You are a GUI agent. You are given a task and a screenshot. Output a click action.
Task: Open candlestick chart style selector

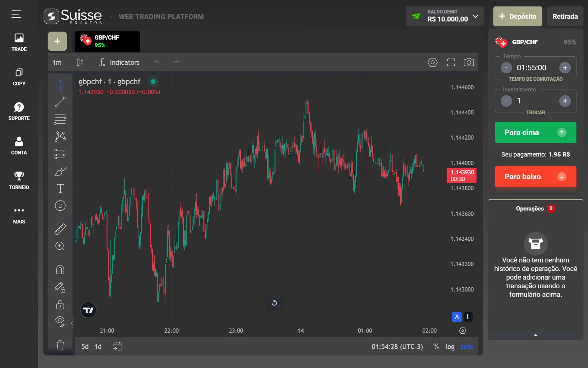pos(80,62)
